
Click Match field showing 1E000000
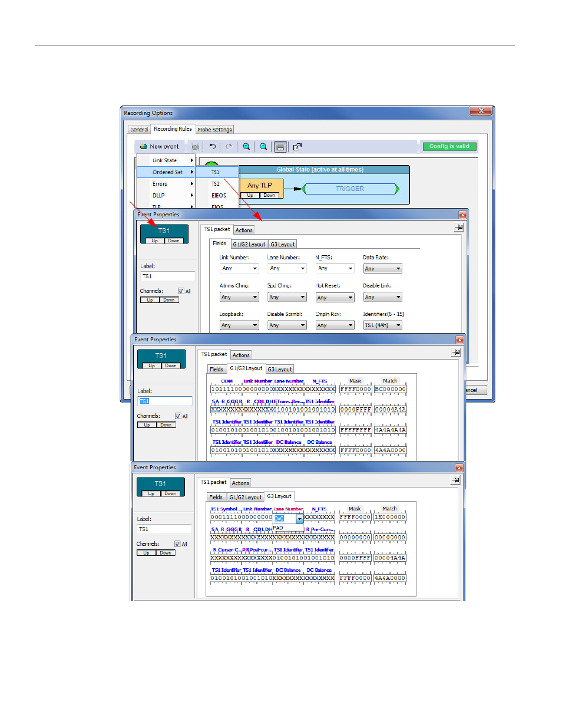coord(390,518)
